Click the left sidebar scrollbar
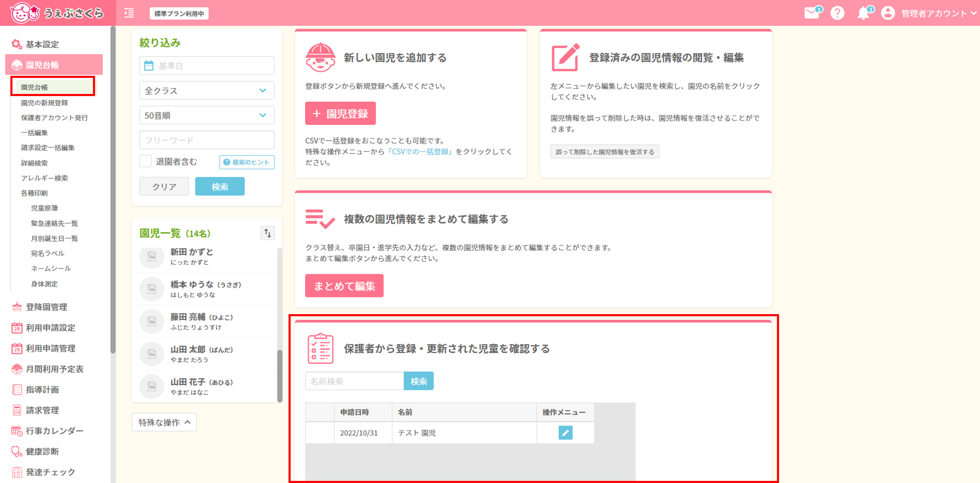980x483 pixels. click(113, 189)
